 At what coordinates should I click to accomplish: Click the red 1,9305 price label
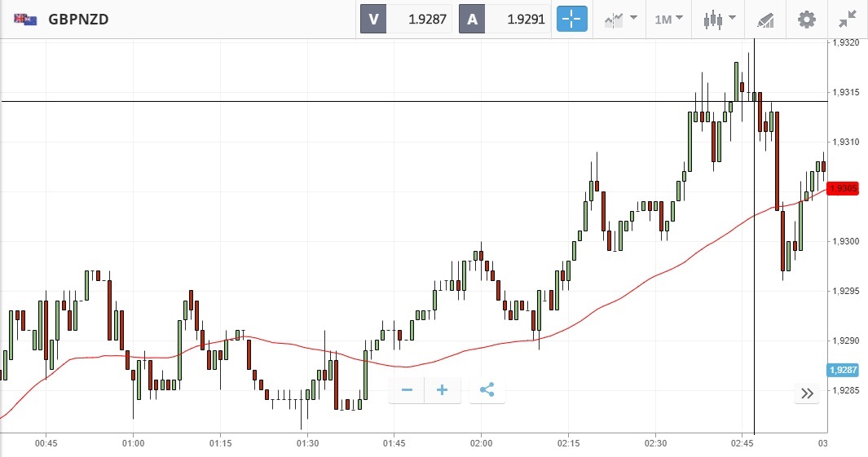(x=842, y=189)
